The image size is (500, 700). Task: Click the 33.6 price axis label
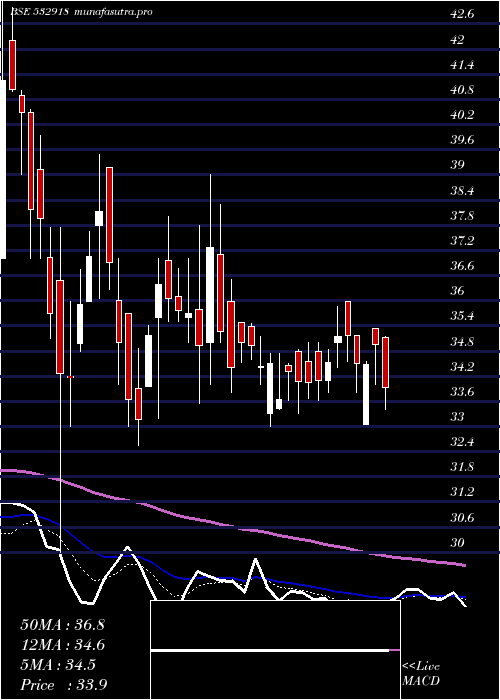[x=462, y=392]
